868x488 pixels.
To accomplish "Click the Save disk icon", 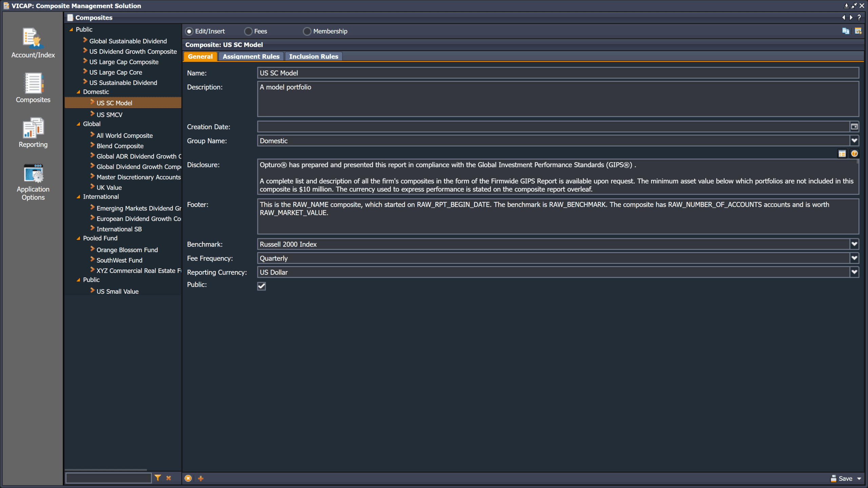I will (833, 479).
